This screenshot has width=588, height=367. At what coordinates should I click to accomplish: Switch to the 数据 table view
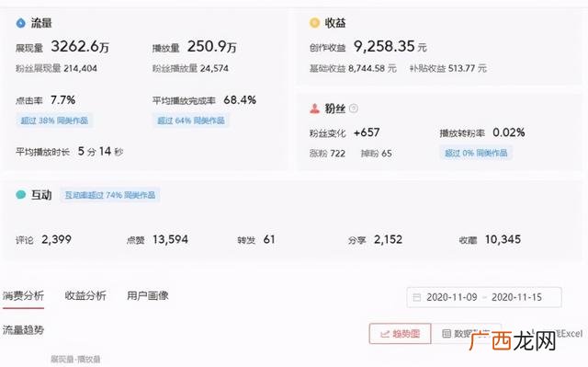pyautogui.click(x=466, y=334)
